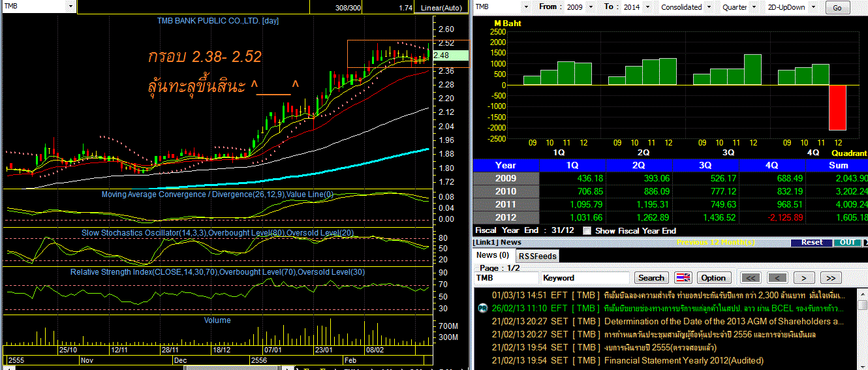868x370 pixels.
Task: Select the 2012 year row header
Action: pos(506,217)
